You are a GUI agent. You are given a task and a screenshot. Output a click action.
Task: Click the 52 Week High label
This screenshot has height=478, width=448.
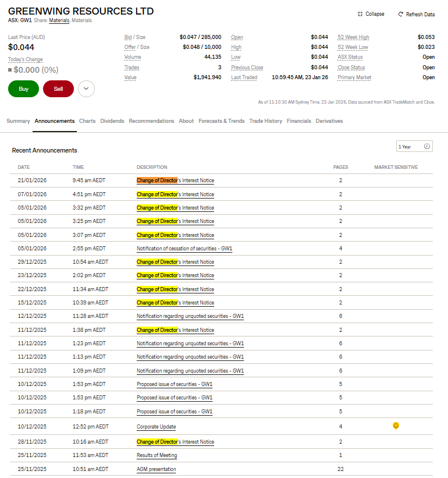coord(353,37)
